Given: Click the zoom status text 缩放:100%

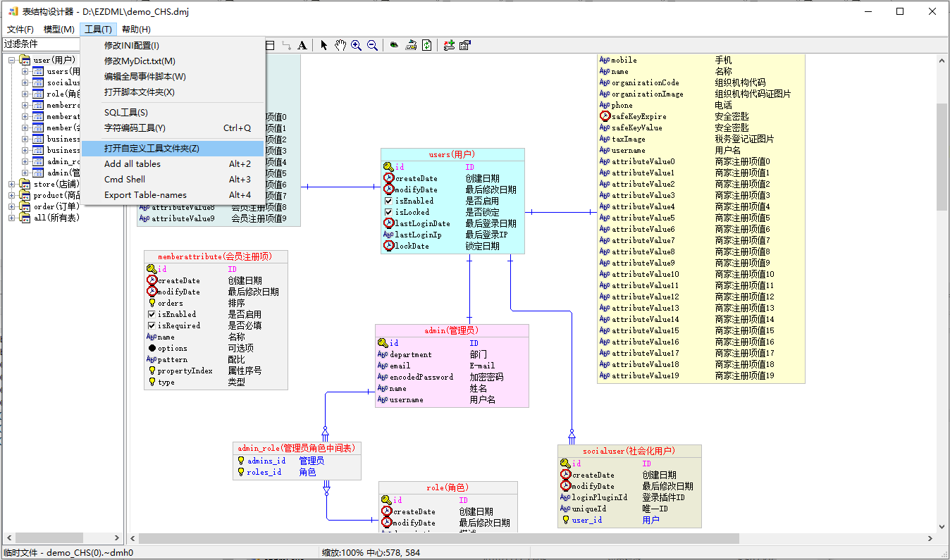Looking at the screenshot, I should tap(343, 553).
